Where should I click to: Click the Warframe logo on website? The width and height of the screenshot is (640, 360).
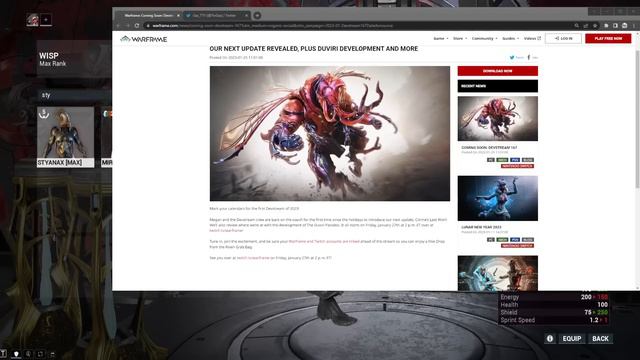[x=144, y=39]
